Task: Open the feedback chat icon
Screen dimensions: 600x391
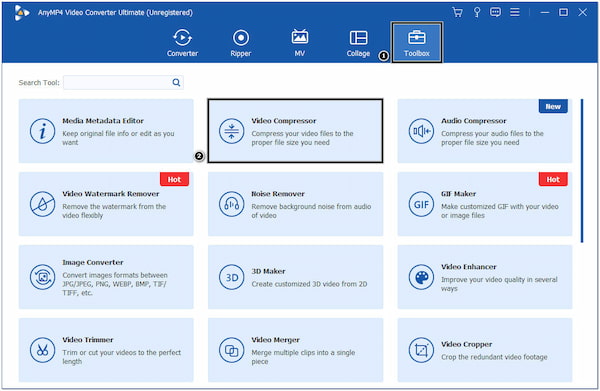Action: 495,12
